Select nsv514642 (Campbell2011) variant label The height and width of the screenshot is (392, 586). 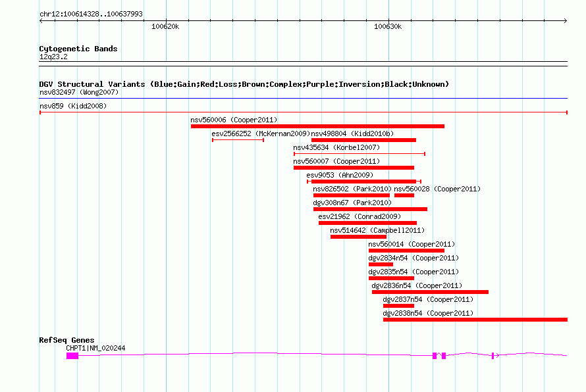[377, 230]
